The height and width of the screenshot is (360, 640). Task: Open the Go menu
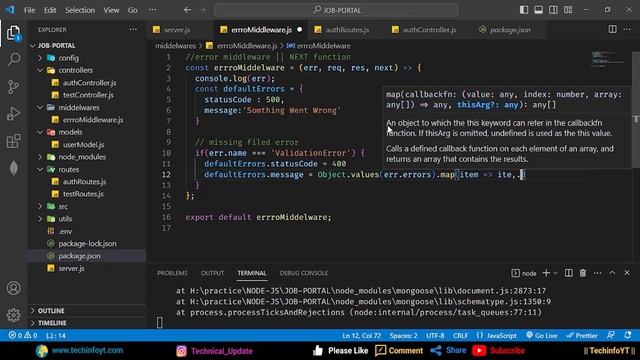133,10
